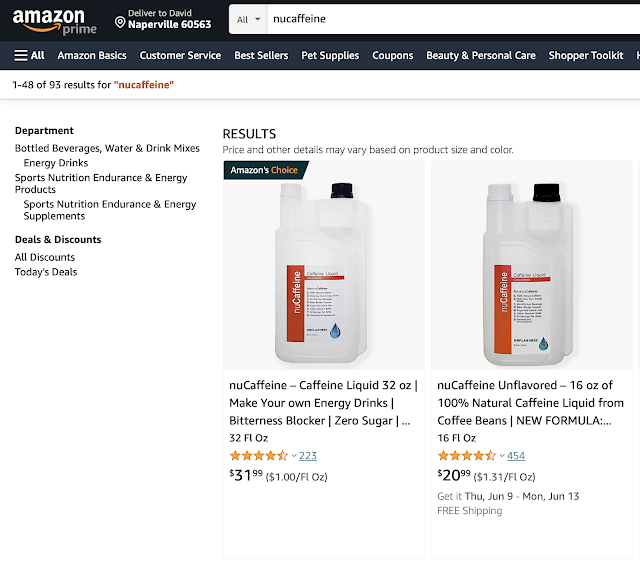Open Today's Deals filter link

(x=46, y=272)
